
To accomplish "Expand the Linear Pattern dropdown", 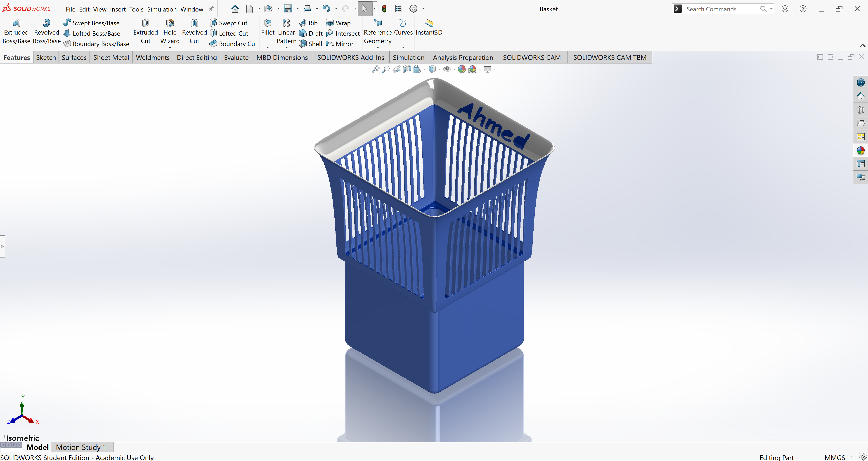I will 286,47.
